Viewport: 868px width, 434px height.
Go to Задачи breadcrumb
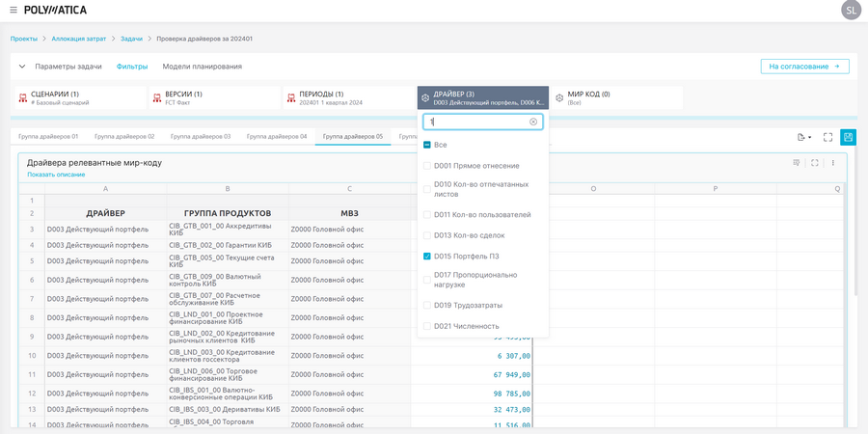[x=131, y=39]
